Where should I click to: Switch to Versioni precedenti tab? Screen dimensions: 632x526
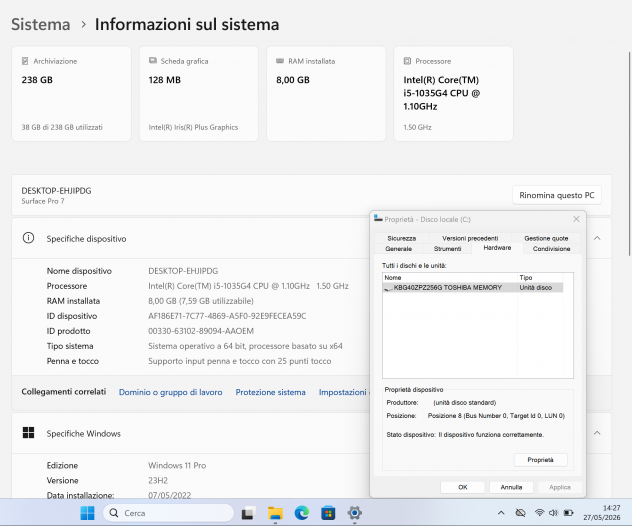click(470, 238)
